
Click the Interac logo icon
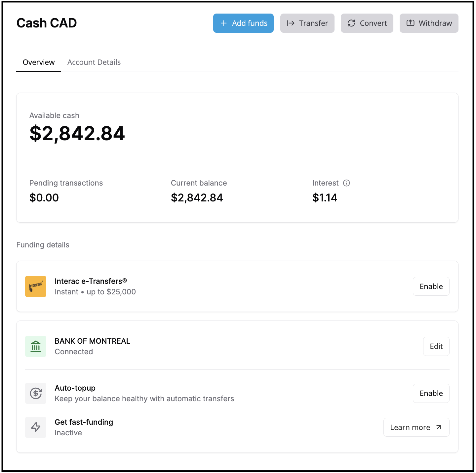(36, 286)
